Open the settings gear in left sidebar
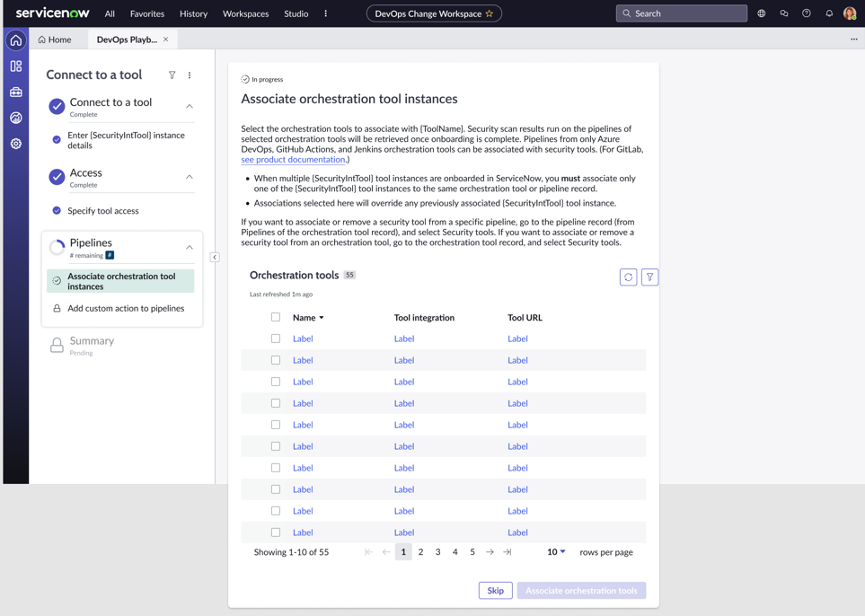 [16, 144]
